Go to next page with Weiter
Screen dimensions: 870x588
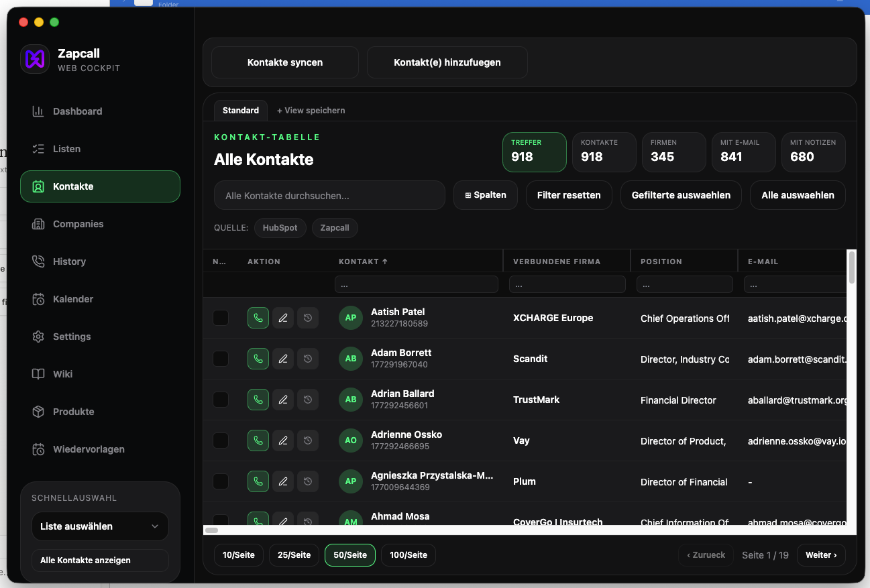point(821,555)
